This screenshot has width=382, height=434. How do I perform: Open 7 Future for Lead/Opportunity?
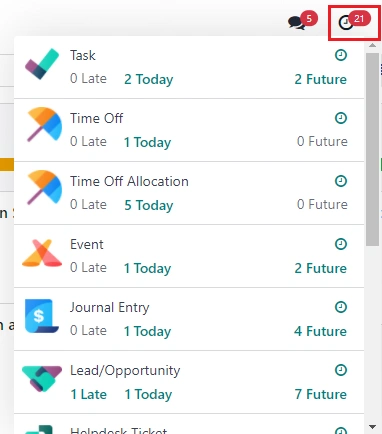320,394
